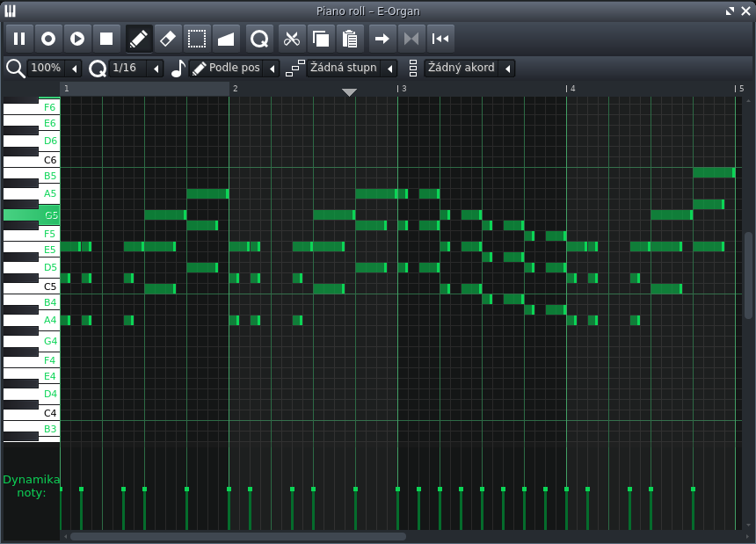
Task: Stop playback with the Stop button
Action: [x=106, y=39]
